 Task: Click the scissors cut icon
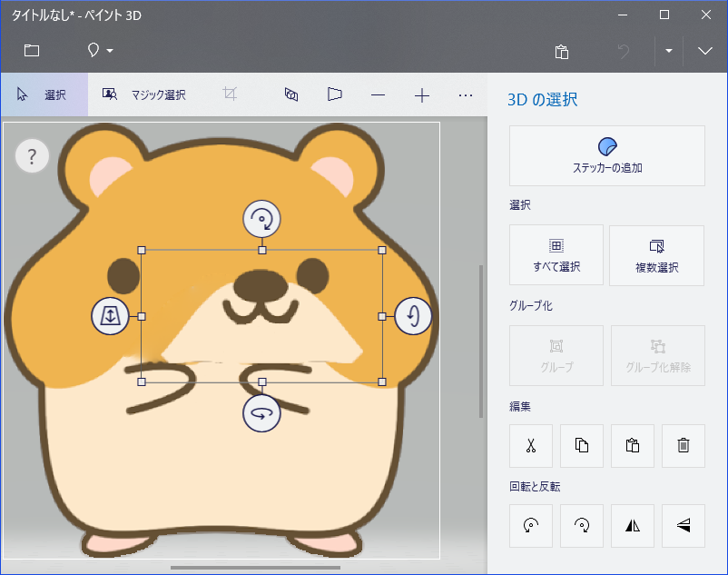tap(531, 446)
